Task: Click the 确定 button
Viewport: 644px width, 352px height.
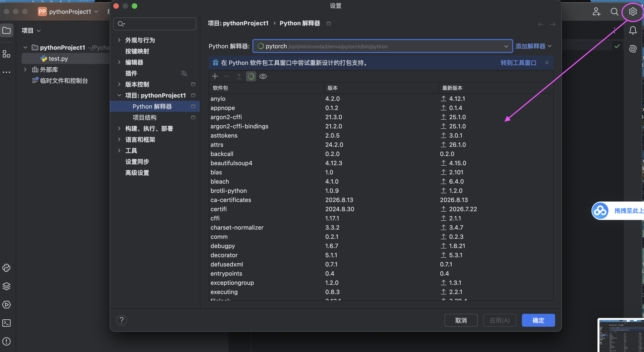Action: pyautogui.click(x=538, y=320)
